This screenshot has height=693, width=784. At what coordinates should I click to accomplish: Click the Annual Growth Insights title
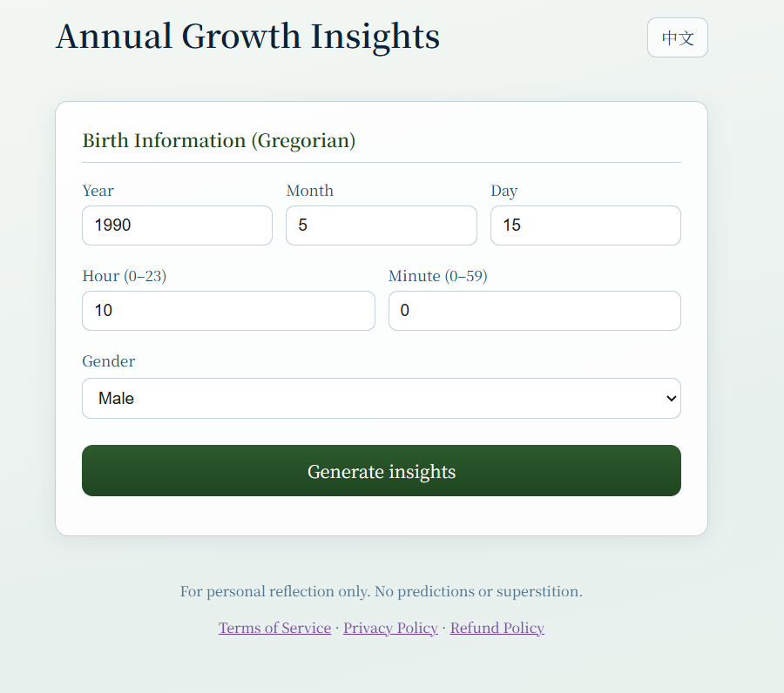coord(247,37)
